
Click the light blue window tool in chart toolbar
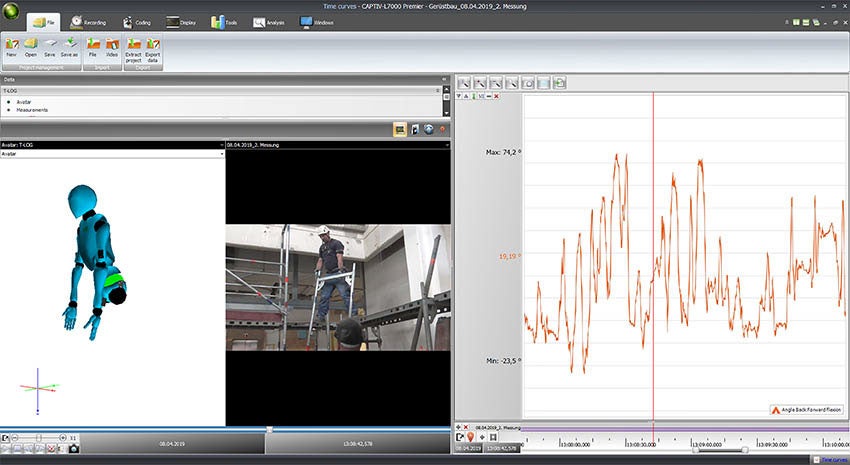(543, 83)
